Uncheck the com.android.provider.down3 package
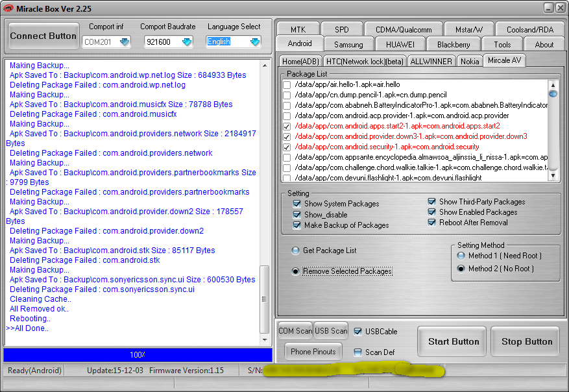The height and width of the screenshot is (392, 569). coord(287,136)
